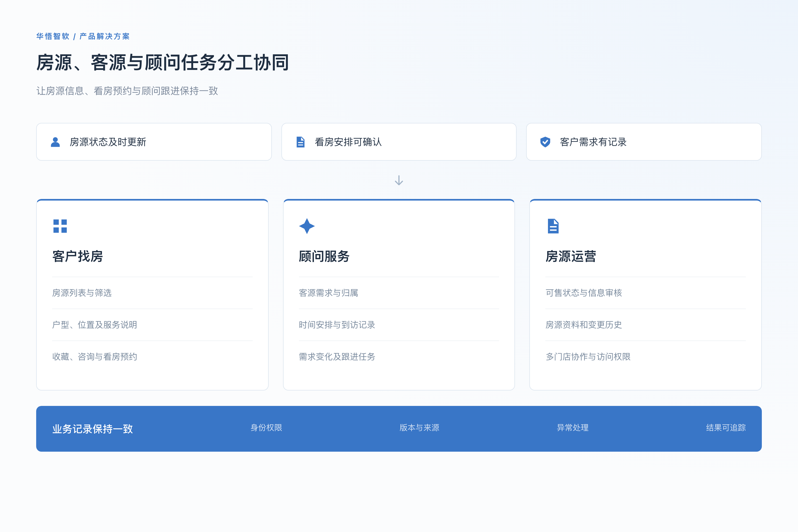
Task: Click the sparkle star icon above 顾问服务
Action: tap(307, 226)
